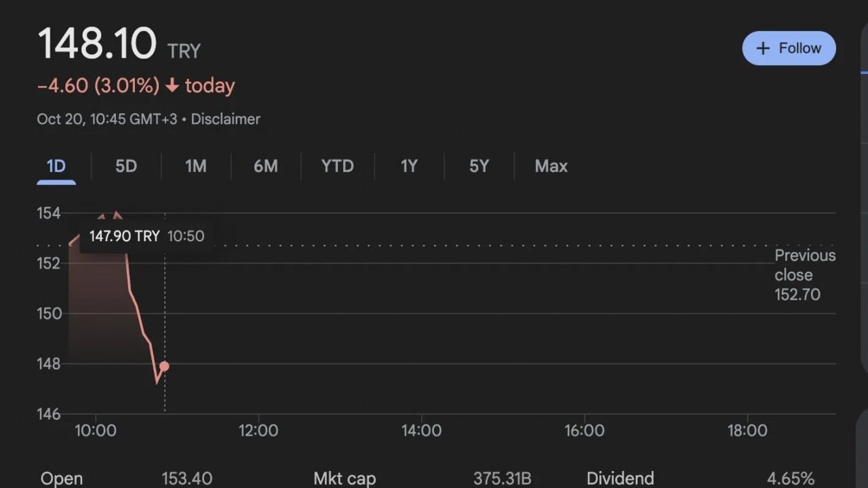Click the plus icon on Follow
Viewport: 868px width, 488px height.
pos(764,48)
